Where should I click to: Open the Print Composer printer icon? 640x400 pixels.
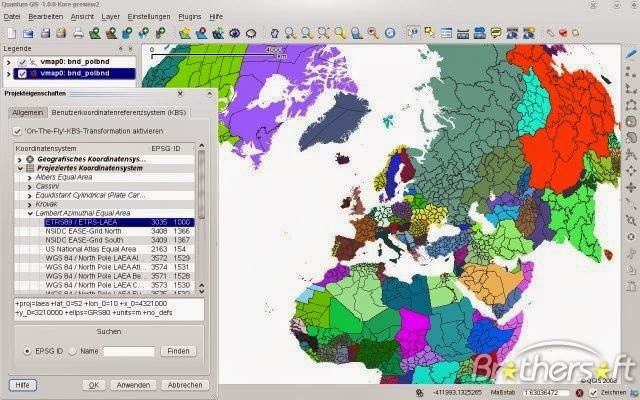click(x=78, y=33)
